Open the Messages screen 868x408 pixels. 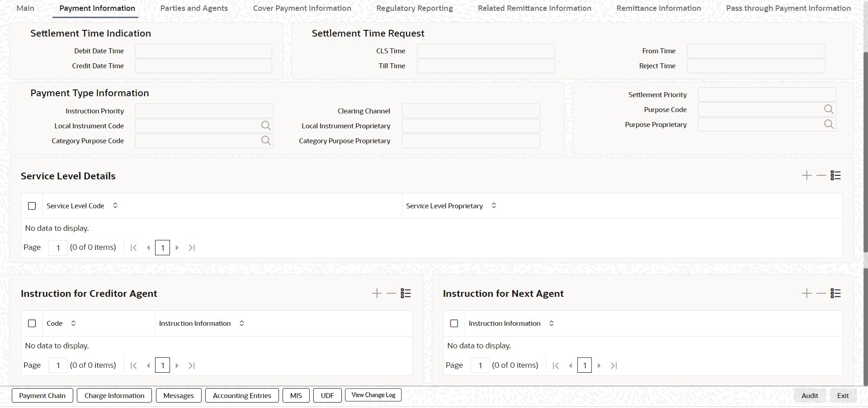(x=179, y=395)
